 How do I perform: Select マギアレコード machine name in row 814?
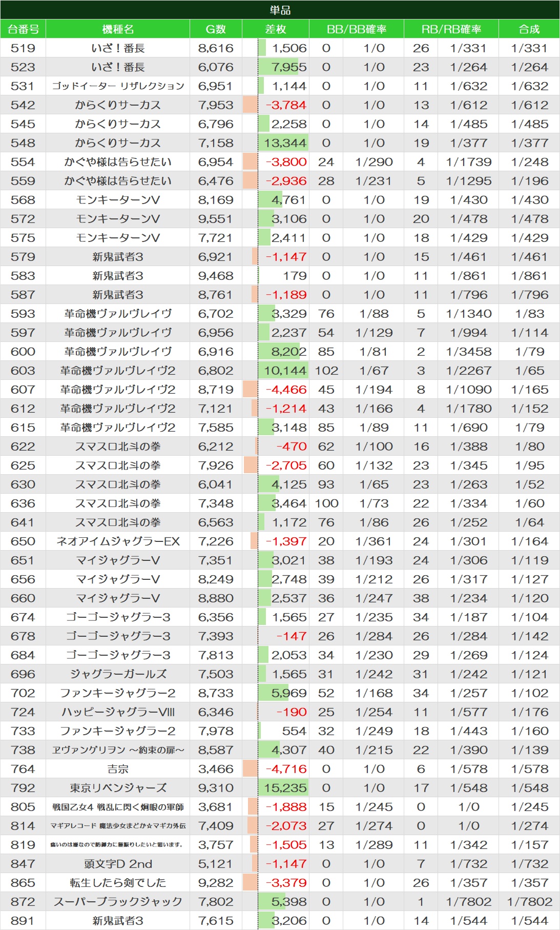(x=118, y=826)
